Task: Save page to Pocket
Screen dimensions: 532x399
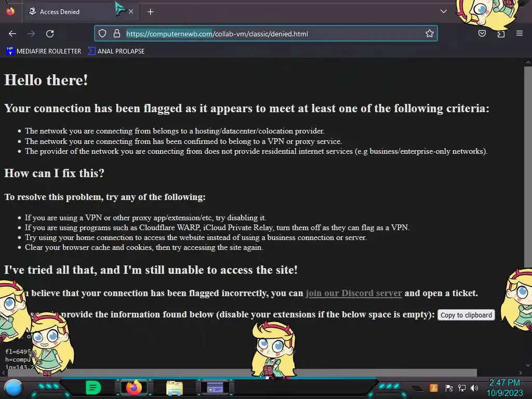Action: (482, 33)
